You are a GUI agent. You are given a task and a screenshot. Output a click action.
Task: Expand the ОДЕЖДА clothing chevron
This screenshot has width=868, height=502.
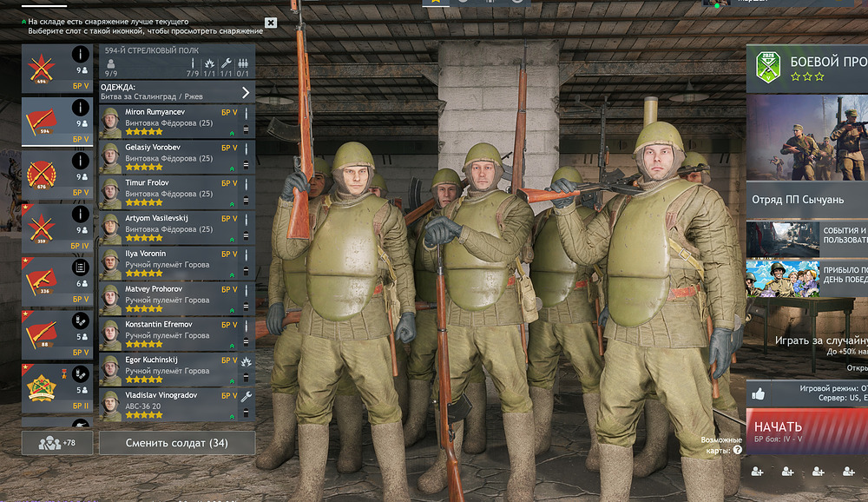tap(246, 93)
